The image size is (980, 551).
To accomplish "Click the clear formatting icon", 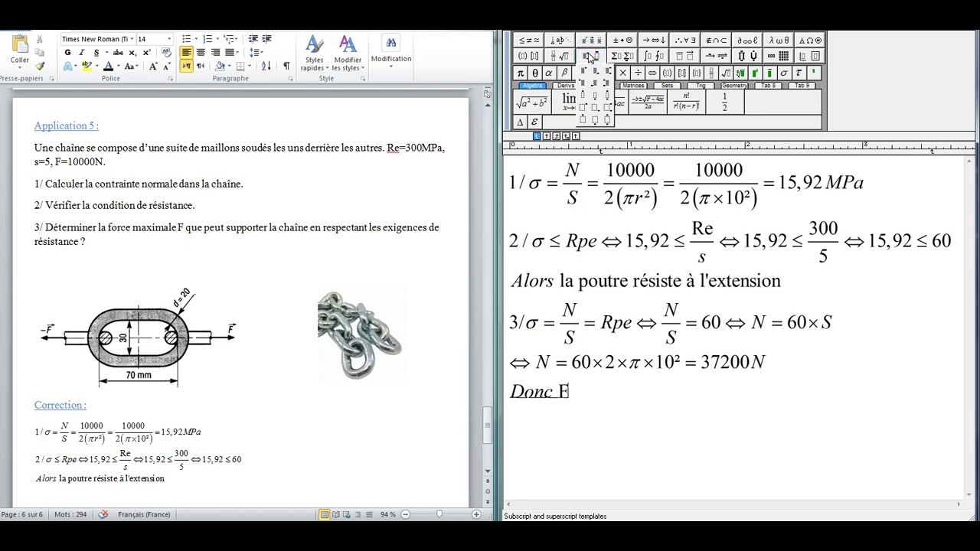I will (166, 53).
